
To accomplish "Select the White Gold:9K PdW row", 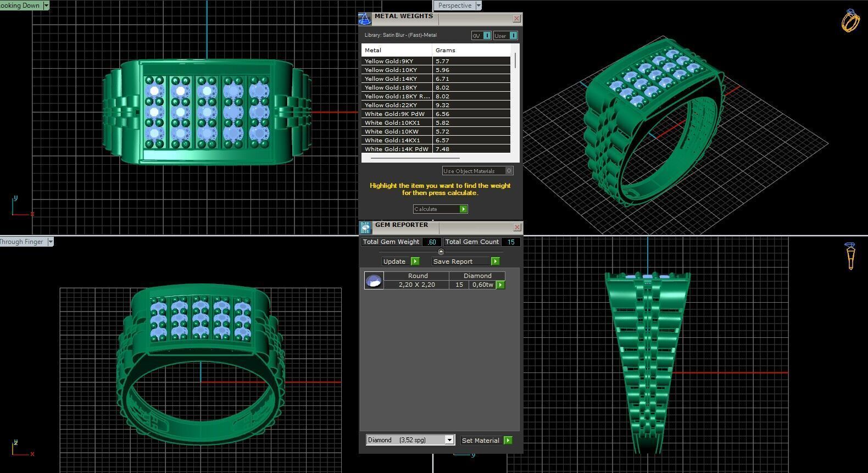I will pyautogui.click(x=436, y=114).
